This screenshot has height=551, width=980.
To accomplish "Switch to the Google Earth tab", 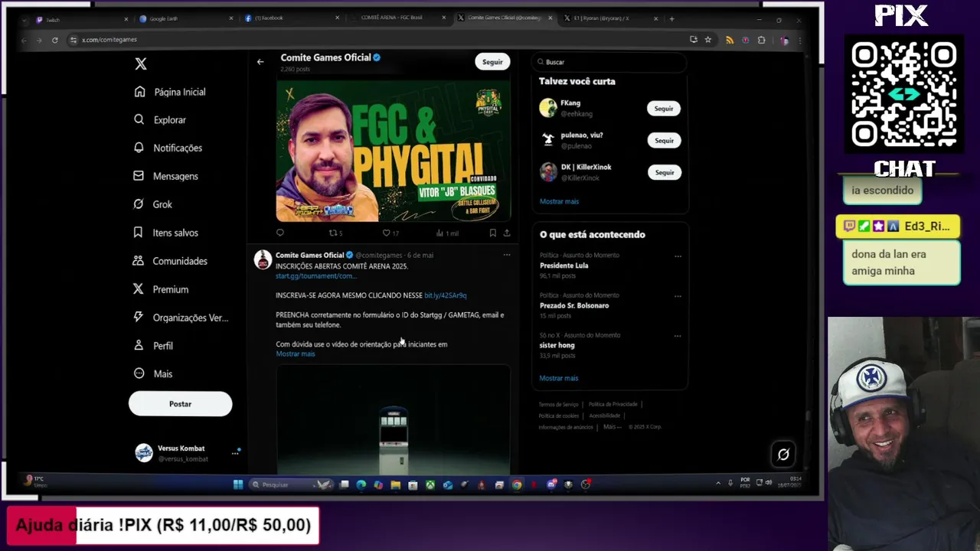I will [185, 18].
